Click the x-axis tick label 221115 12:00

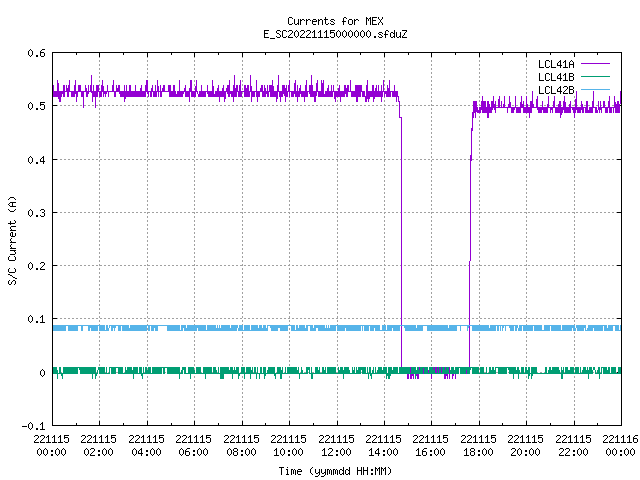tap(336, 446)
